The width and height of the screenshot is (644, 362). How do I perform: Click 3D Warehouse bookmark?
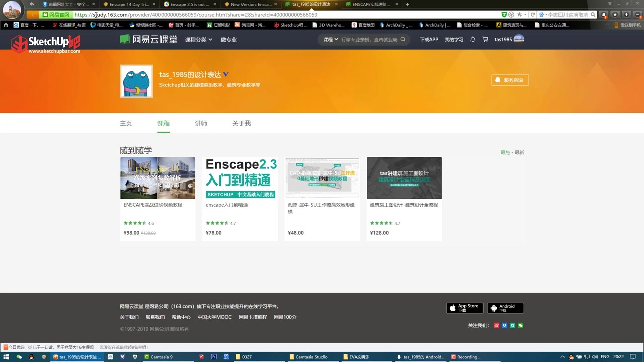tap(329, 25)
